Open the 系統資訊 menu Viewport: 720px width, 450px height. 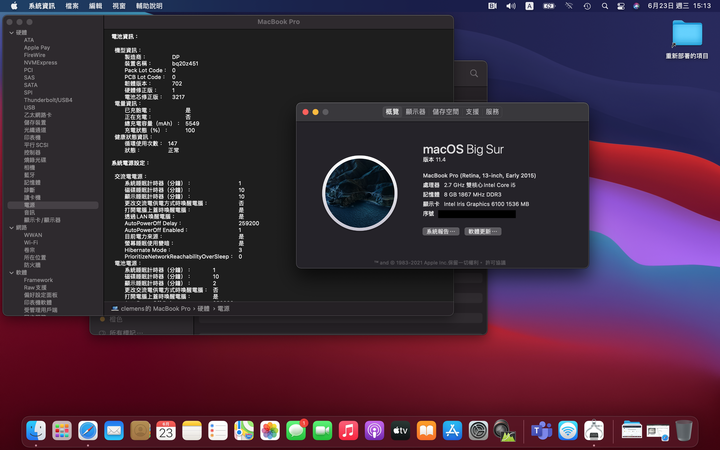[x=42, y=6]
